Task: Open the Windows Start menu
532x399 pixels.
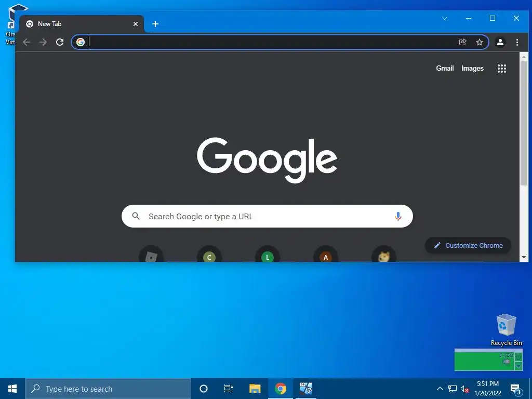Action: pos(12,389)
